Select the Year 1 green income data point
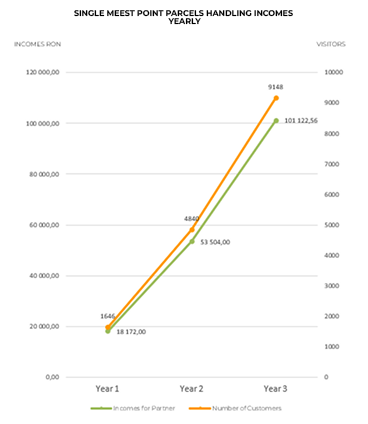The width and height of the screenshot is (368, 424). 108,331
